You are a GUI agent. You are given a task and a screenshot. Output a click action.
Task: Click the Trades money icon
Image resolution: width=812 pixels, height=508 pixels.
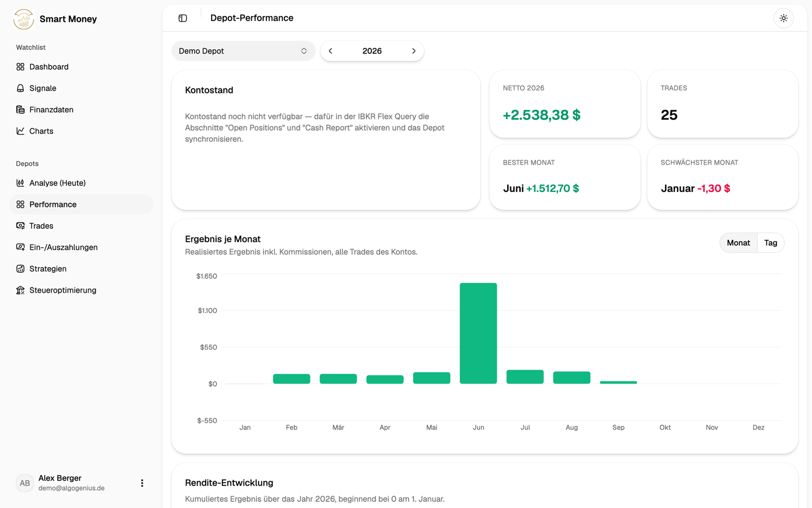click(20, 226)
